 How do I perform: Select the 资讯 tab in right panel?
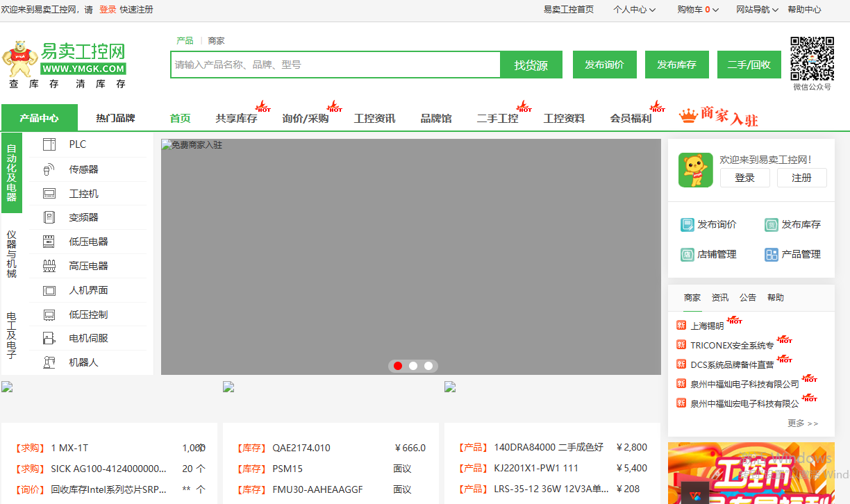coord(720,297)
